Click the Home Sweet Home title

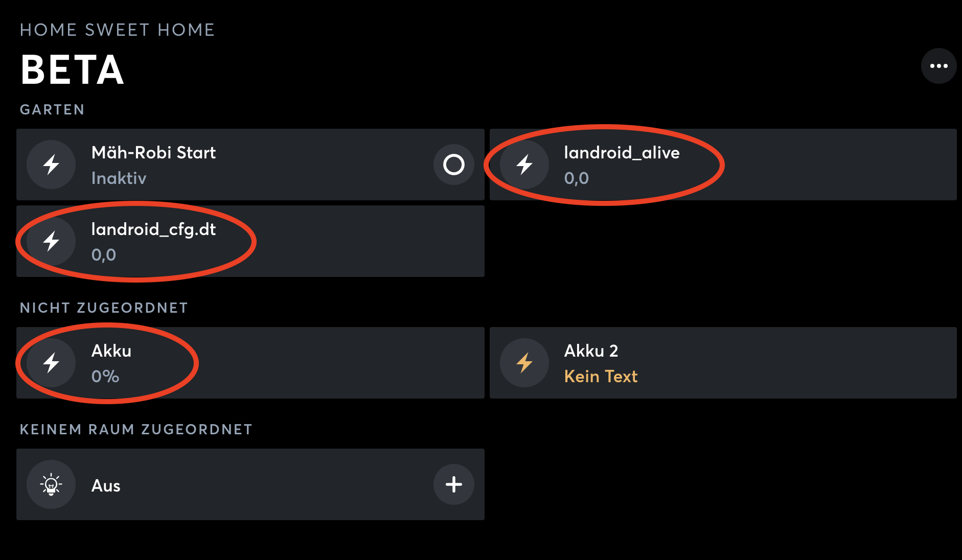pyautogui.click(x=117, y=30)
